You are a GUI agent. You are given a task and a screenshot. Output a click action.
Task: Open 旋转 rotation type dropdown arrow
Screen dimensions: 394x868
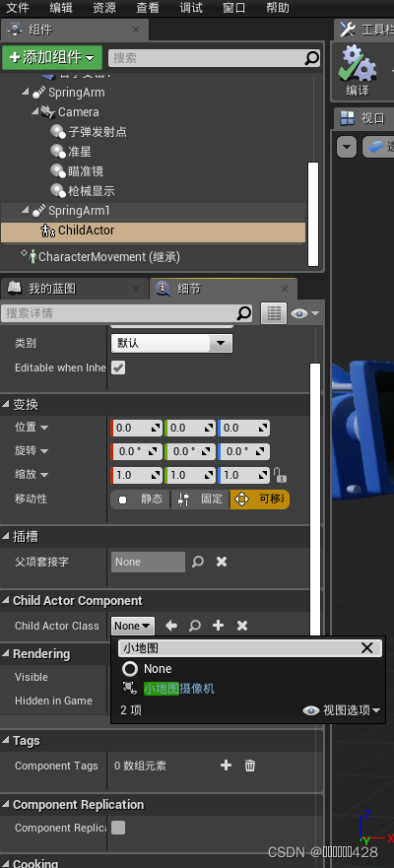point(44,451)
